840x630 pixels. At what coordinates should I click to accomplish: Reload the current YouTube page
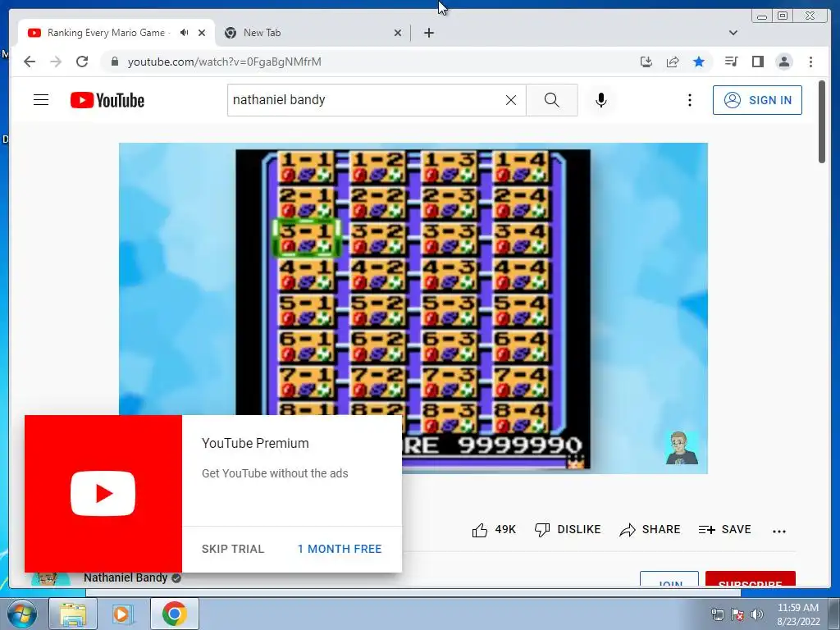pyautogui.click(x=82, y=62)
